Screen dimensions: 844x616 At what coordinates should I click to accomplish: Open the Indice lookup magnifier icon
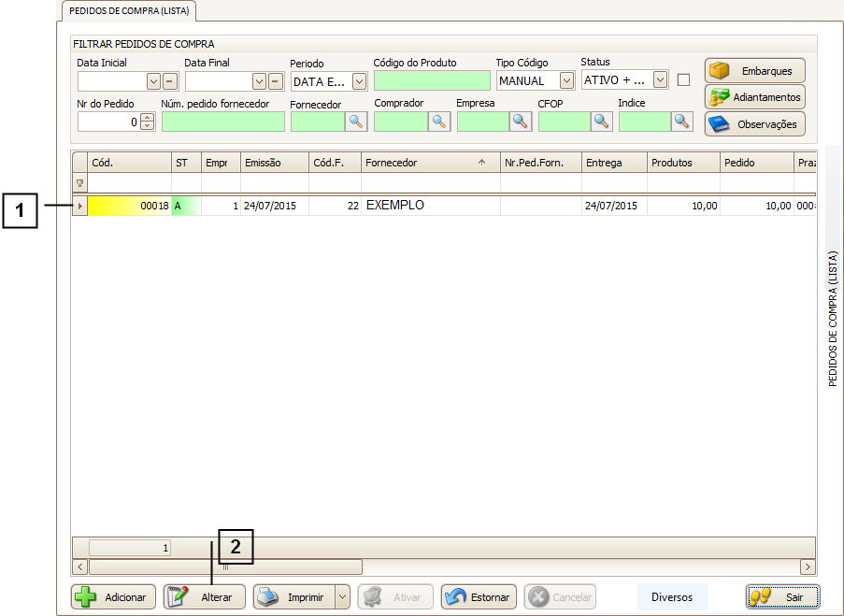click(681, 121)
